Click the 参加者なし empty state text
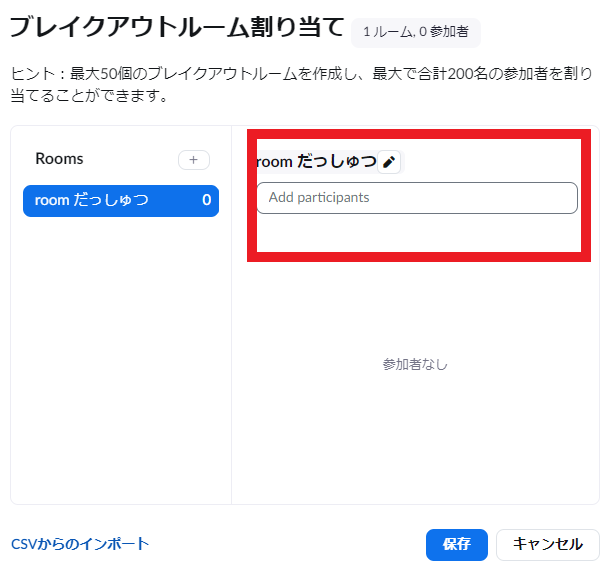This screenshot has height=572, width=605. tap(415, 364)
